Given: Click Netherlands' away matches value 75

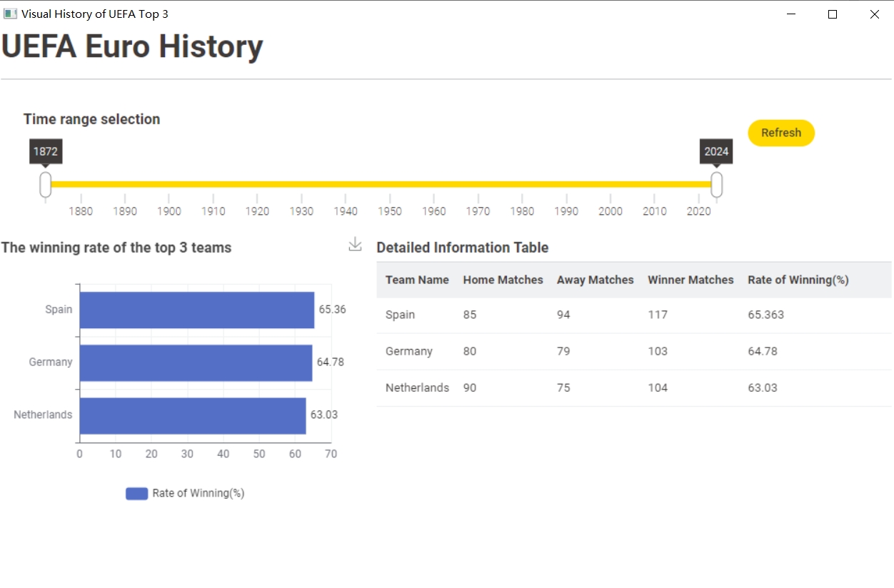Looking at the screenshot, I should coord(563,387).
